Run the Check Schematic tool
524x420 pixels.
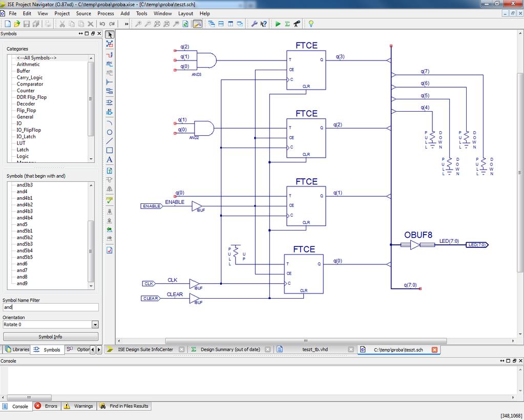pyautogui.click(x=110, y=200)
